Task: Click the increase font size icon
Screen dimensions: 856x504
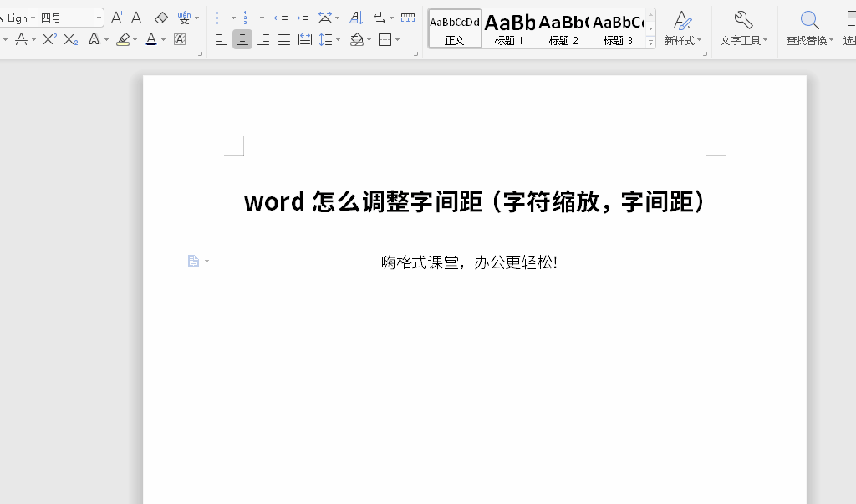Action: pos(117,18)
